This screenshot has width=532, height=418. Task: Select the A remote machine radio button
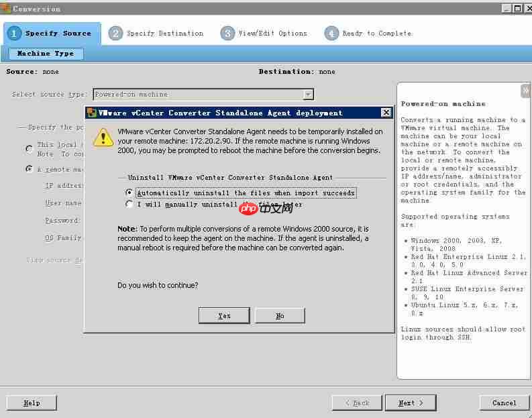29,169
